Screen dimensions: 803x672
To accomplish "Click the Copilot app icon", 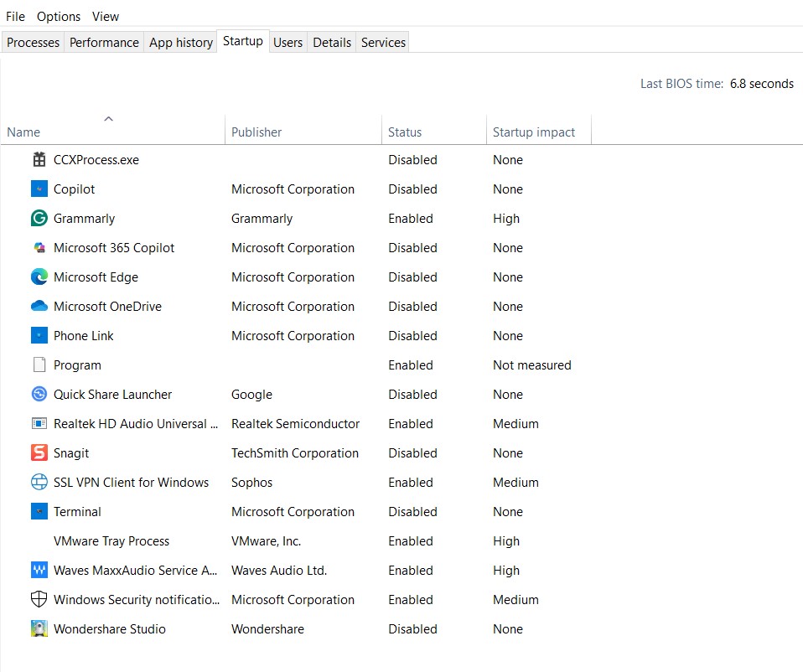I will (39, 189).
